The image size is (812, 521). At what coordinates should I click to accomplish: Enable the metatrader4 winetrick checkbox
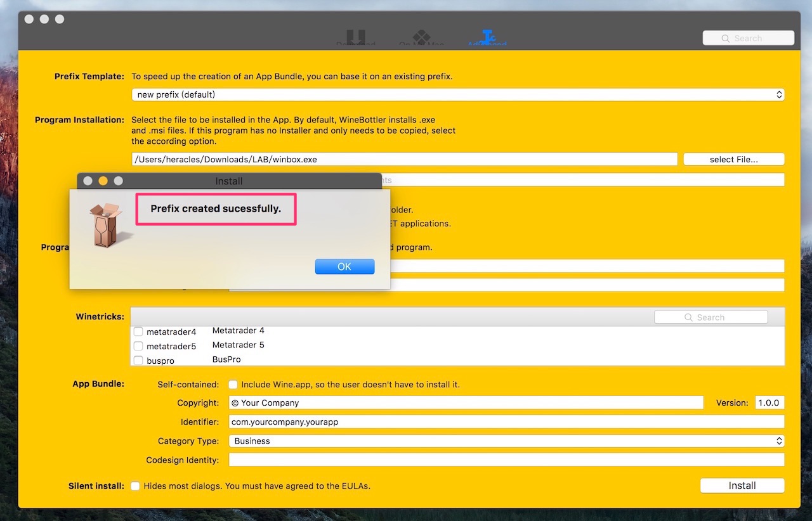click(138, 331)
